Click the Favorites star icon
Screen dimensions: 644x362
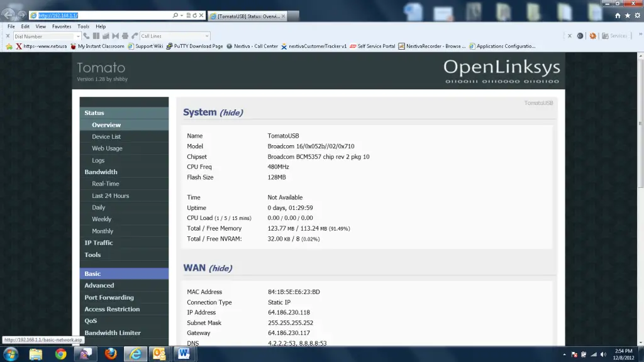(x=628, y=15)
